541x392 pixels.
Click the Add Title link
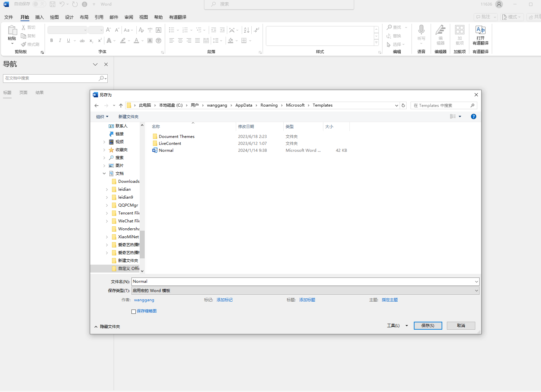pyautogui.click(x=307, y=300)
